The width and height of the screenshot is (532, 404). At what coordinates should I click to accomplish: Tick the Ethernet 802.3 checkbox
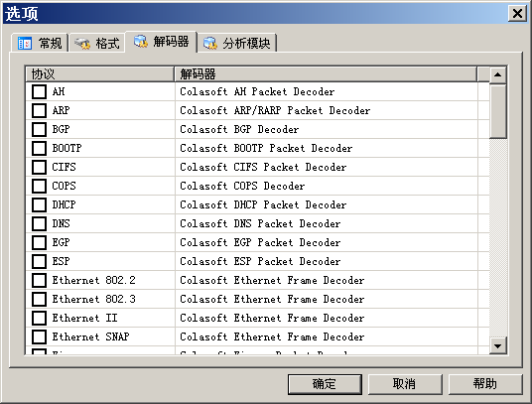pos(39,299)
